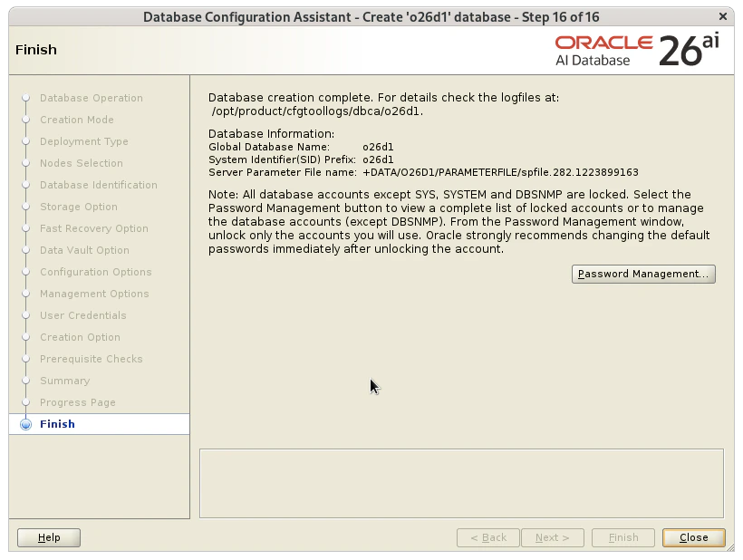This screenshot has width=743, height=560.
Task: Click the Oracle AI Database 26ai logo
Action: point(637,50)
